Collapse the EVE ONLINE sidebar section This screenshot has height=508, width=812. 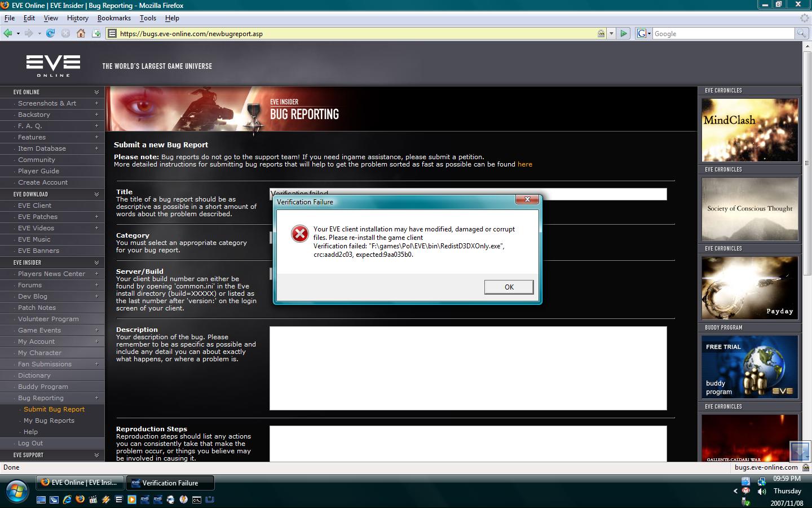point(96,92)
